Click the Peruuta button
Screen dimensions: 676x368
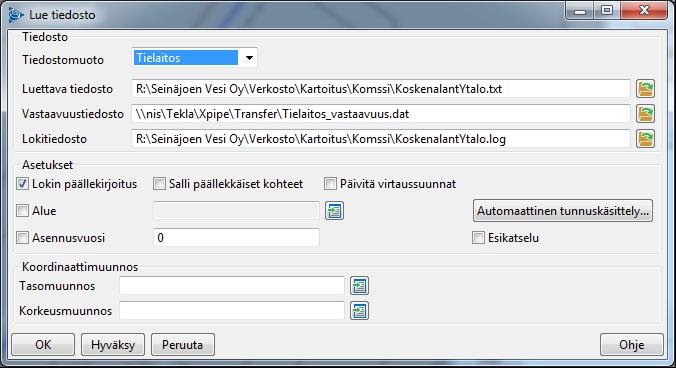tap(183, 345)
